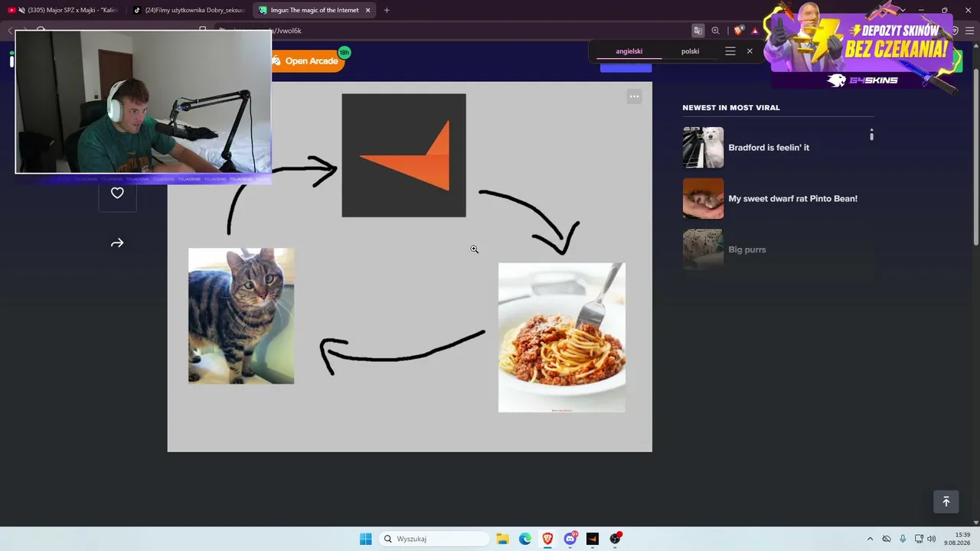This screenshot has width=980, height=551.
Task: Select polski language tab in translate popup
Action: 690,51
